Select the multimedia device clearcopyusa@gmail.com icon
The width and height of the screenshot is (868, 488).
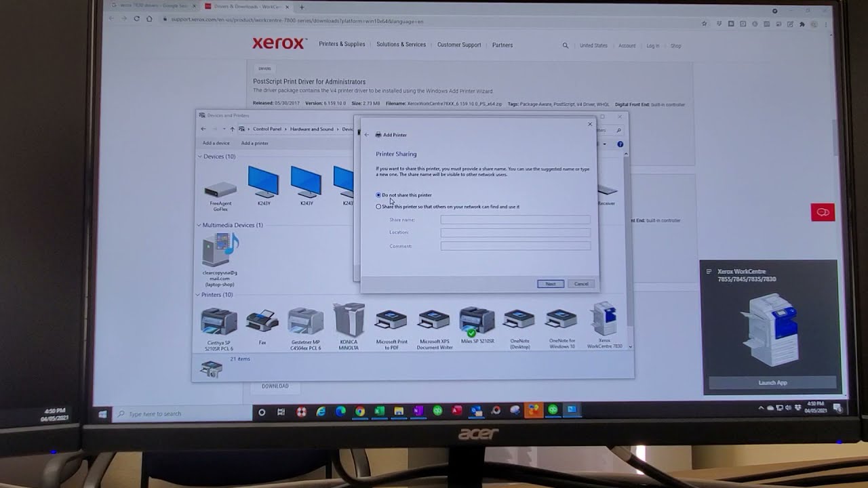220,260
